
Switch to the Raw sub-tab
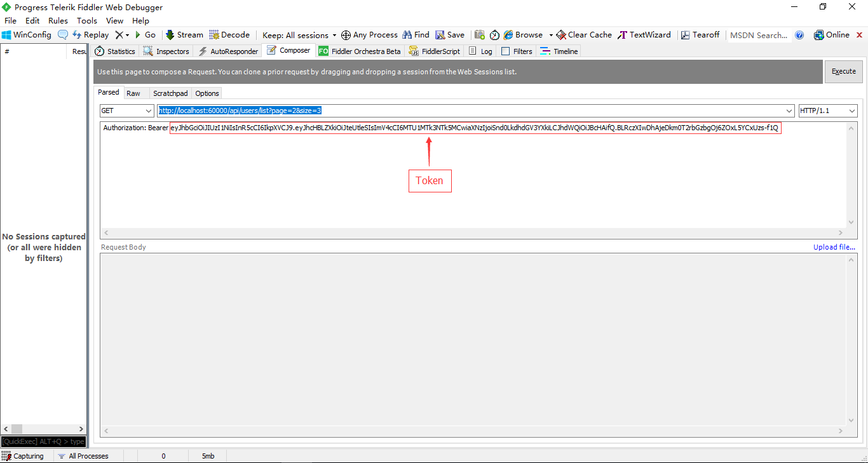(x=133, y=93)
